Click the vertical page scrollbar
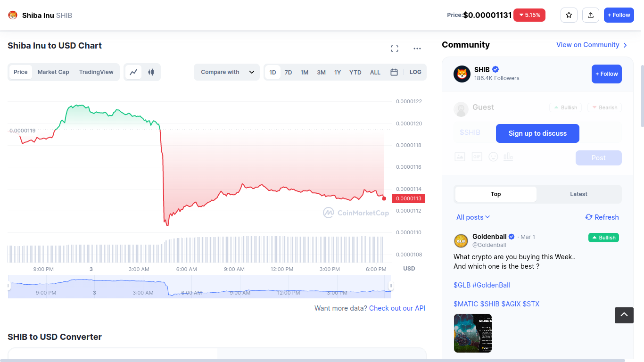Screen dimensions: 644x362 [x=642, y=97]
